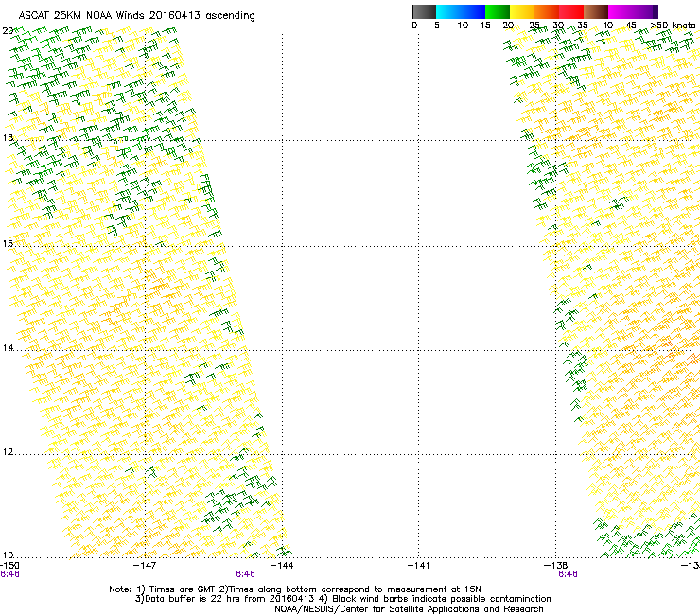700x615 pixels.
Task: Click the latitude label '12' on the left axis
Action: click(8, 452)
